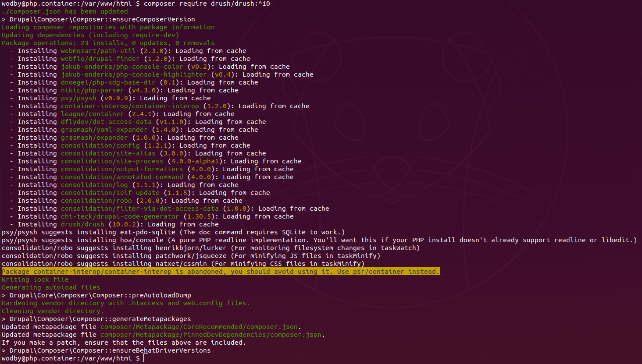Viewport: 642px width, 364px height.
Task: Click the 'Hardening vendor directory' message line
Action: coord(125,303)
